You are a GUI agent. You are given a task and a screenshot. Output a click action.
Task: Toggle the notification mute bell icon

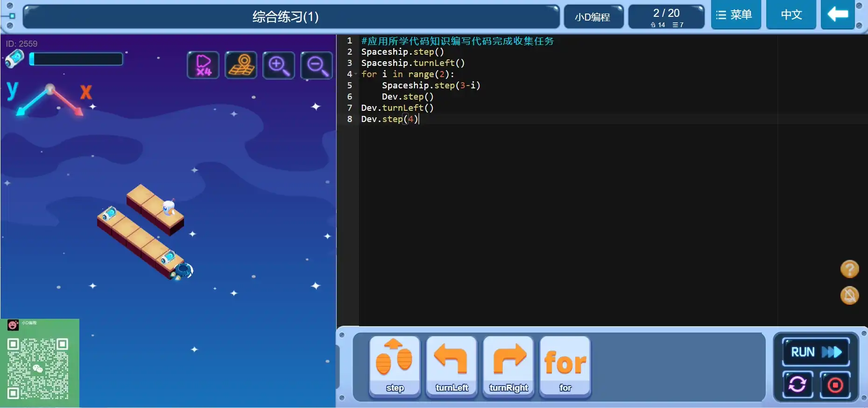849,295
